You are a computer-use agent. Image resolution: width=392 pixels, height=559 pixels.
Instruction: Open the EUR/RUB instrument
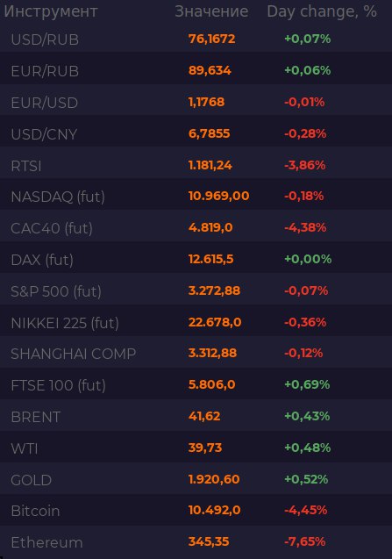45,71
